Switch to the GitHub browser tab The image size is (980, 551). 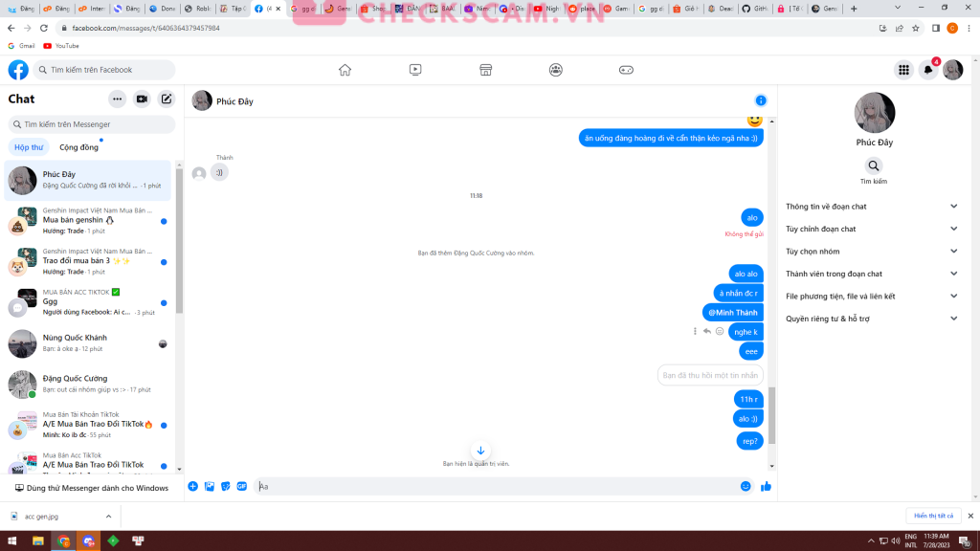click(754, 9)
